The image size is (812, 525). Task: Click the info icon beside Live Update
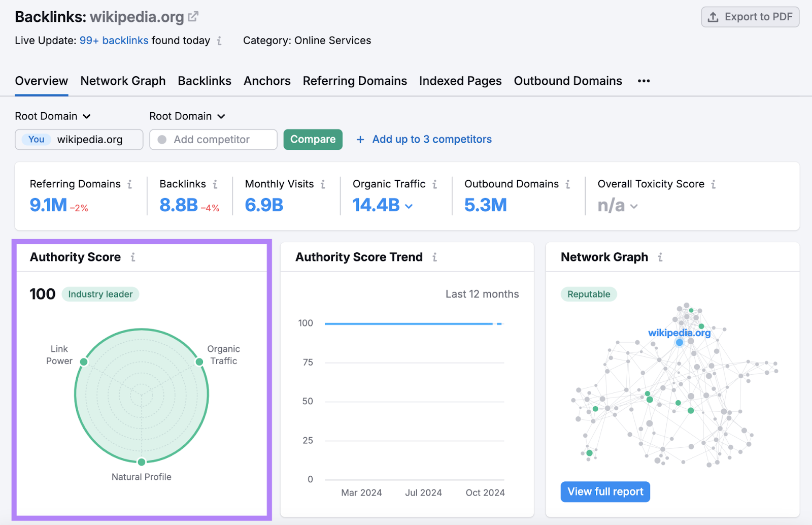220,41
